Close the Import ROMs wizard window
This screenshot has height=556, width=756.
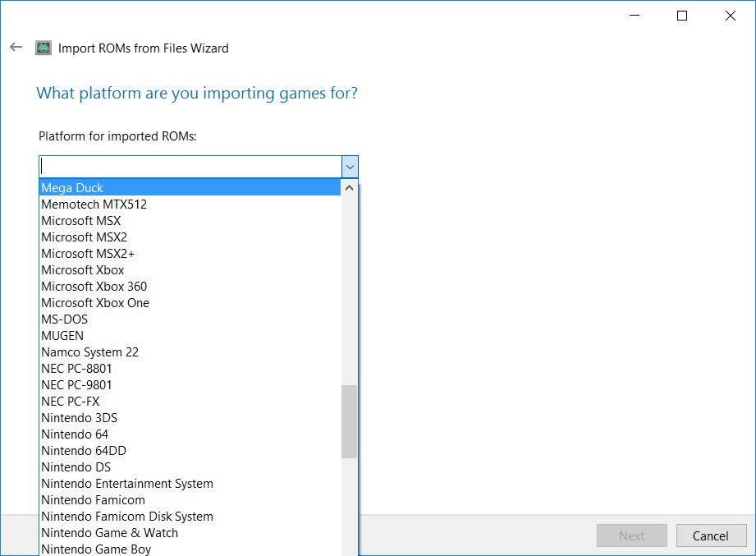tap(731, 16)
